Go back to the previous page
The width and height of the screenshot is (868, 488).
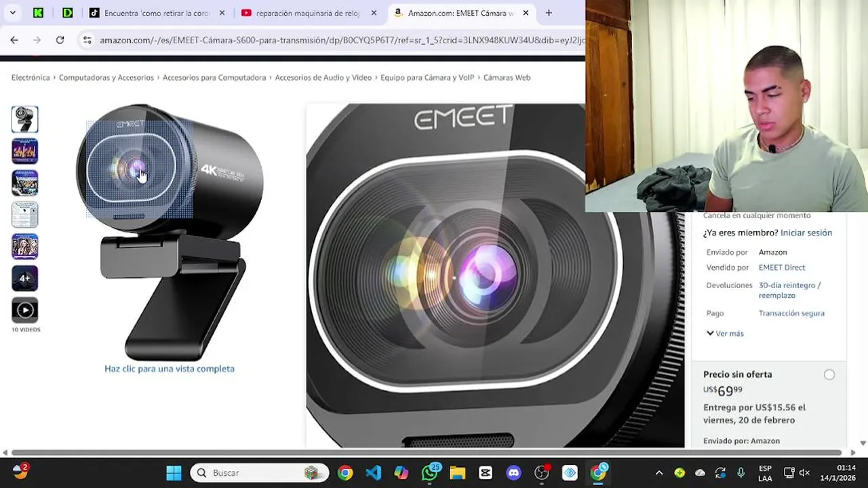click(x=14, y=40)
